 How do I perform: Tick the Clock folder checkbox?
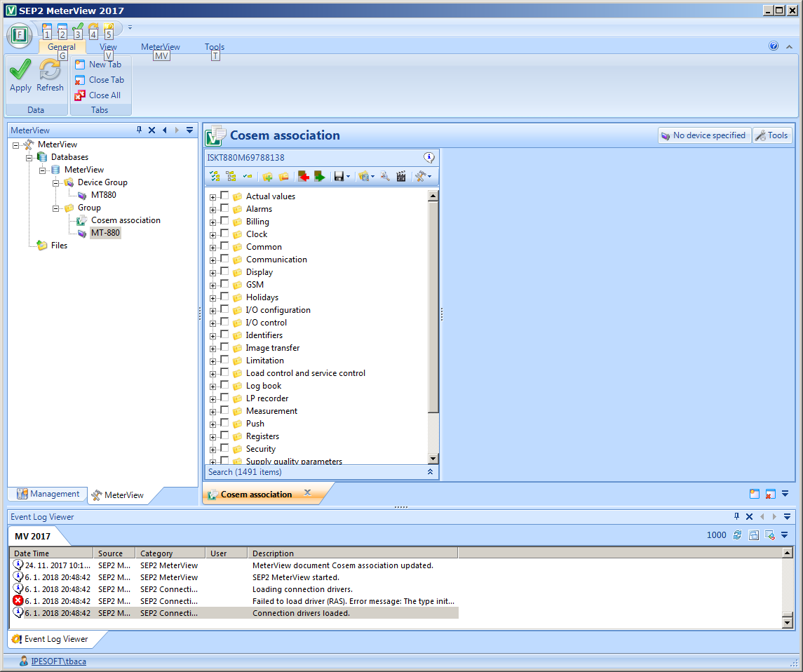tap(224, 234)
